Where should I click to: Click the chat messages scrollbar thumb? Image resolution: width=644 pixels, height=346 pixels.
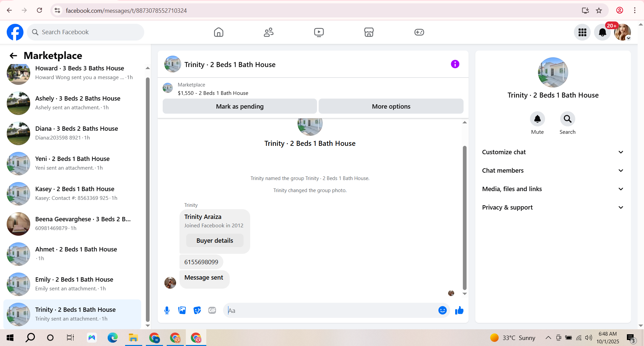tap(465, 218)
